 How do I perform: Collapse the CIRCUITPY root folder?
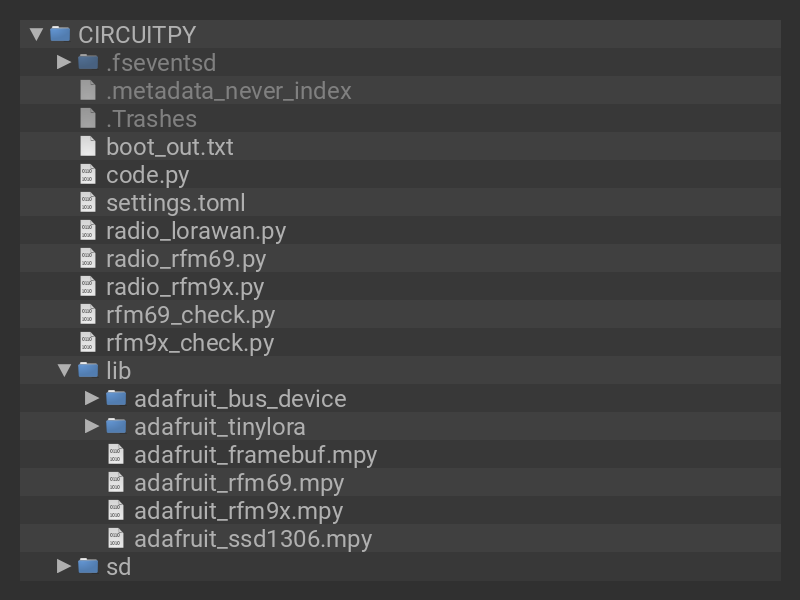point(36,34)
